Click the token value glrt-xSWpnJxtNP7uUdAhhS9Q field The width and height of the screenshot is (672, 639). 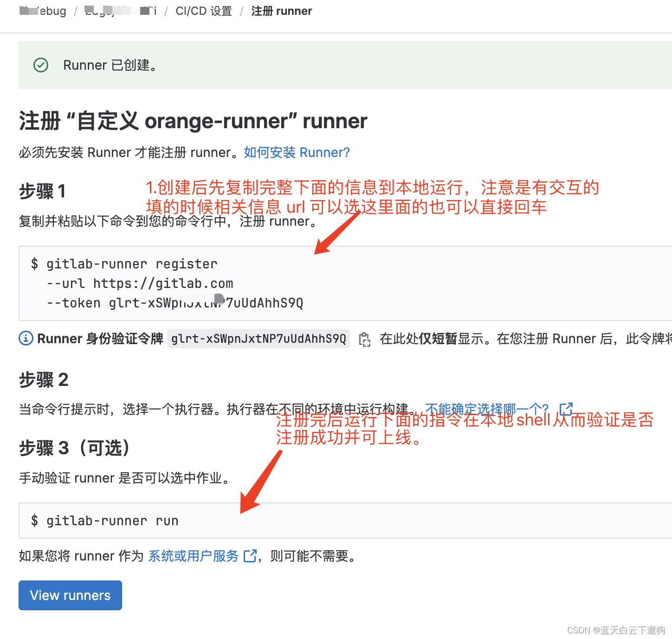pyautogui.click(x=258, y=339)
